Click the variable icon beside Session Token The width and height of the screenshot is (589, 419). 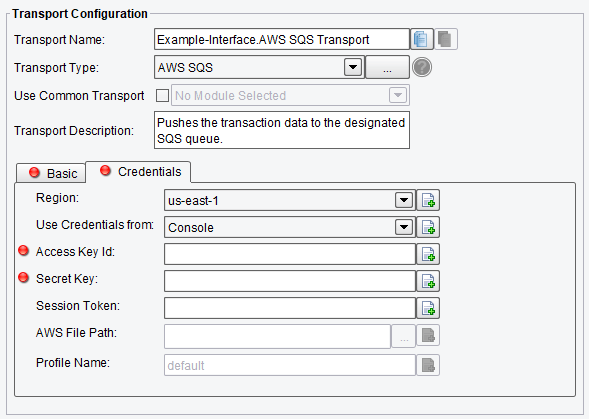pos(428,308)
